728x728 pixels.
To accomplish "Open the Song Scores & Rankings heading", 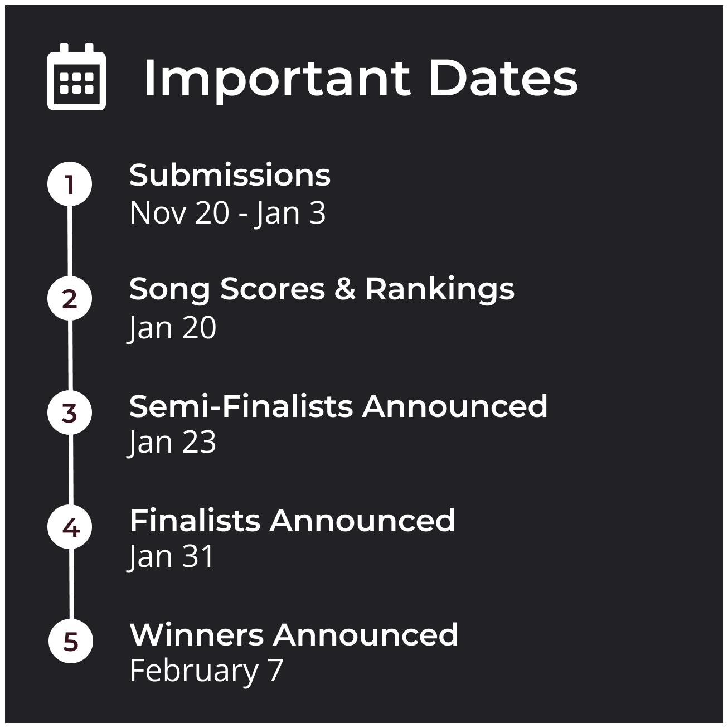I will 322,289.
